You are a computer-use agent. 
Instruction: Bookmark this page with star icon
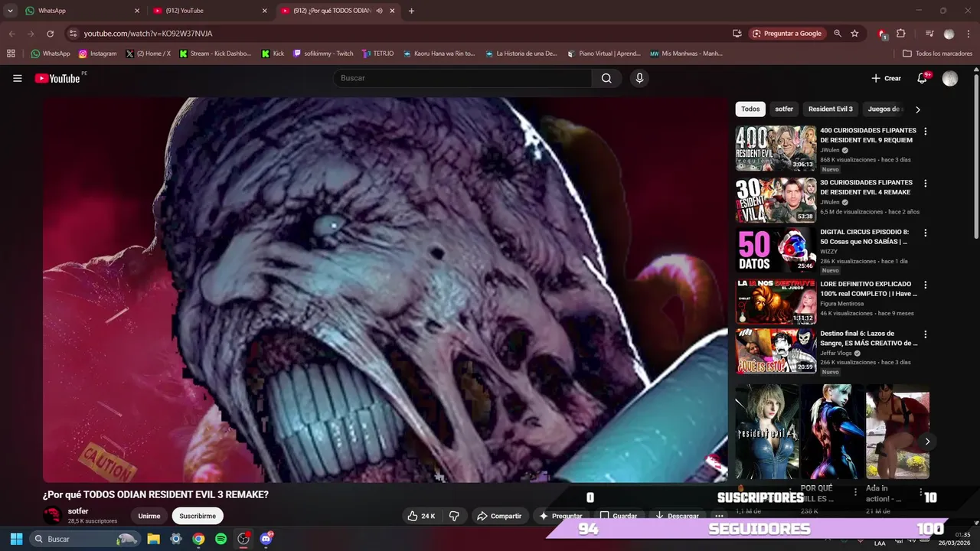click(x=854, y=34)
